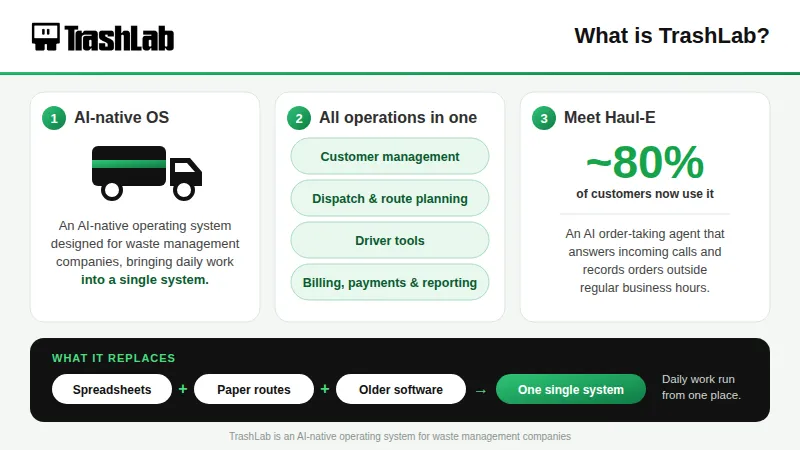Viewport: 800px width, 450px height.
Task: Select the green number 3 badge
Action: (544, 118)
